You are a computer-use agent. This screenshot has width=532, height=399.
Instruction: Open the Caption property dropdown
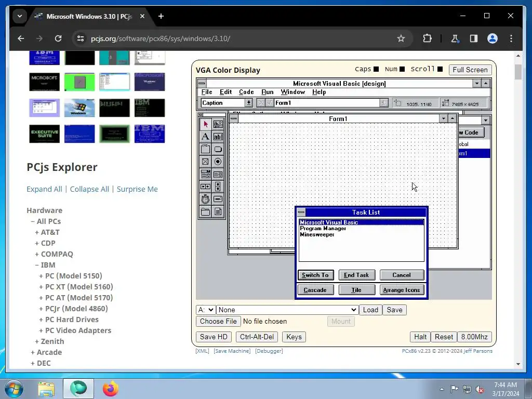[x=249, y=103]
